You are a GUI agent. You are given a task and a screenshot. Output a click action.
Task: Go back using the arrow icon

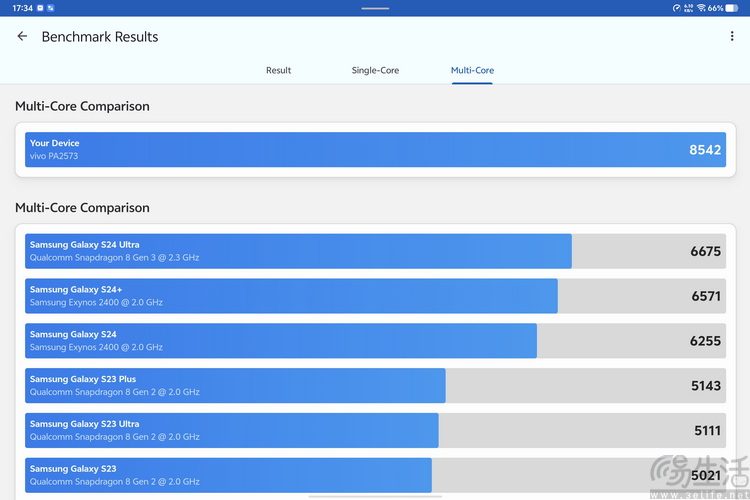(x=22, y=36)
